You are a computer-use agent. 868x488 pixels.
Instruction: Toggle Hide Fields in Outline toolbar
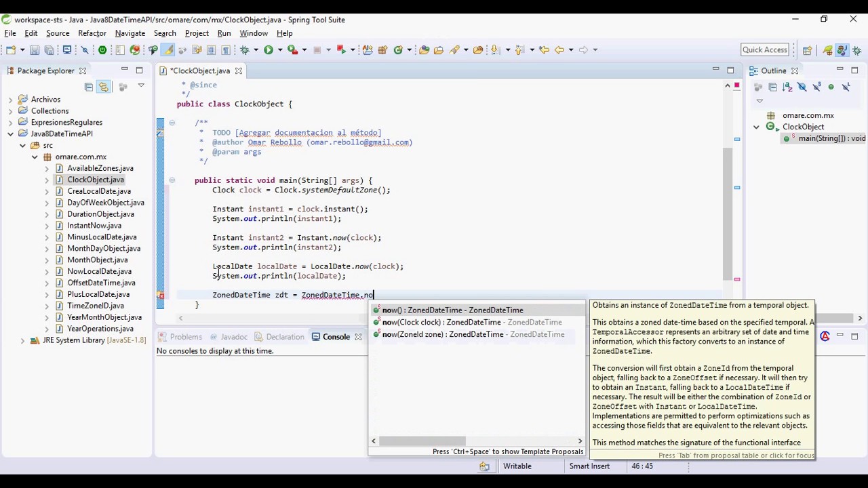click(x=802, y=87)
